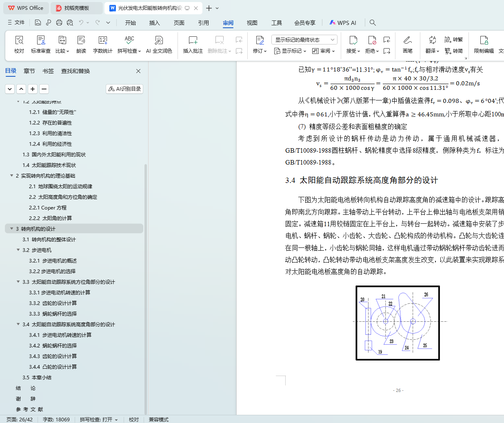Click the 接受 accept change icon
Viewport: 504px width, 423px height.
point(353,40)
